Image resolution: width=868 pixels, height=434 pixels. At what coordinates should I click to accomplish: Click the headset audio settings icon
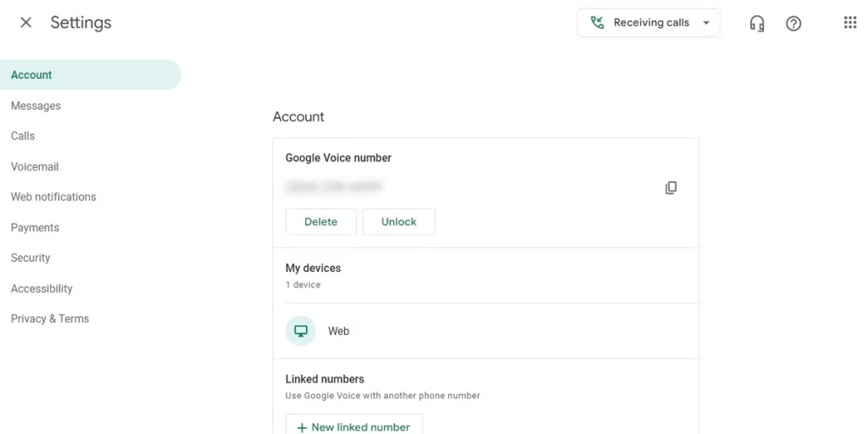[757, 24]
